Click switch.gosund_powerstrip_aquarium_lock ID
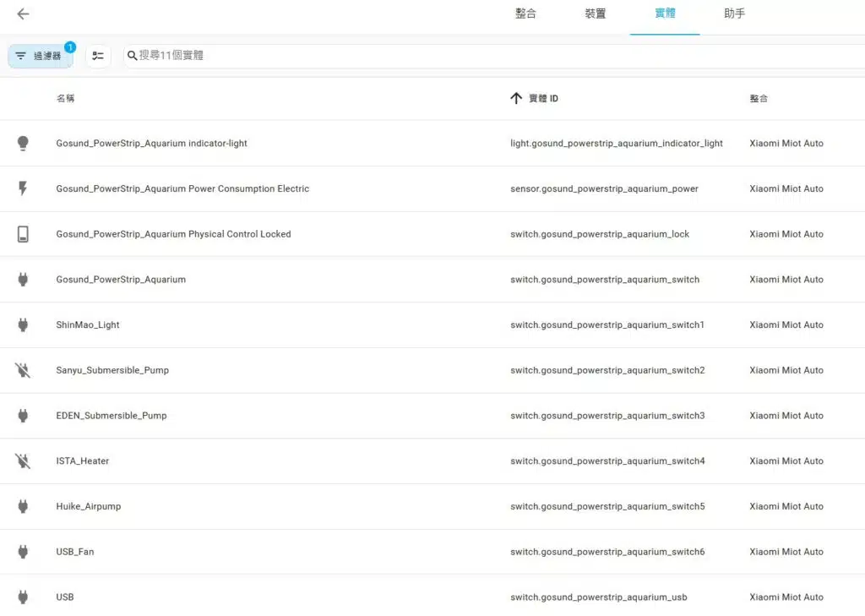Screen dimensions: 865x616 tap(600, 234)
